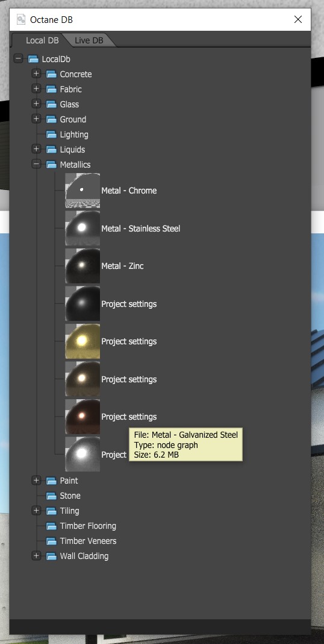This screenshot has width=324, height=644.
Task: Expand the Liquids folder
Action: click(x=37, y=149)
